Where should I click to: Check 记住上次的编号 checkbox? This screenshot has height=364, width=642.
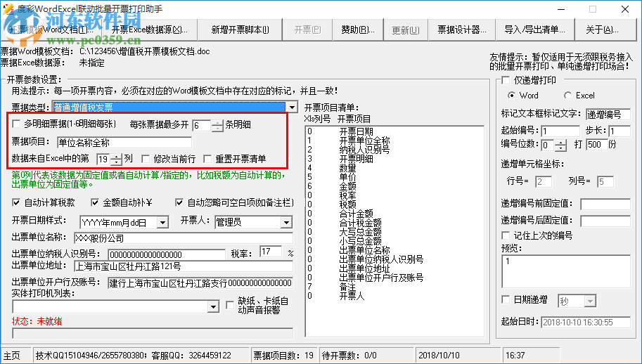coord(506,235)
